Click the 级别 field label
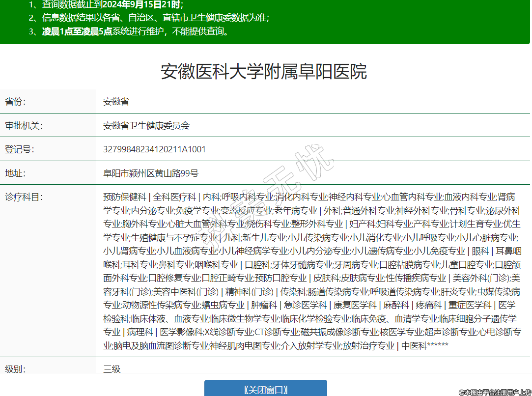 pos(15,368)
